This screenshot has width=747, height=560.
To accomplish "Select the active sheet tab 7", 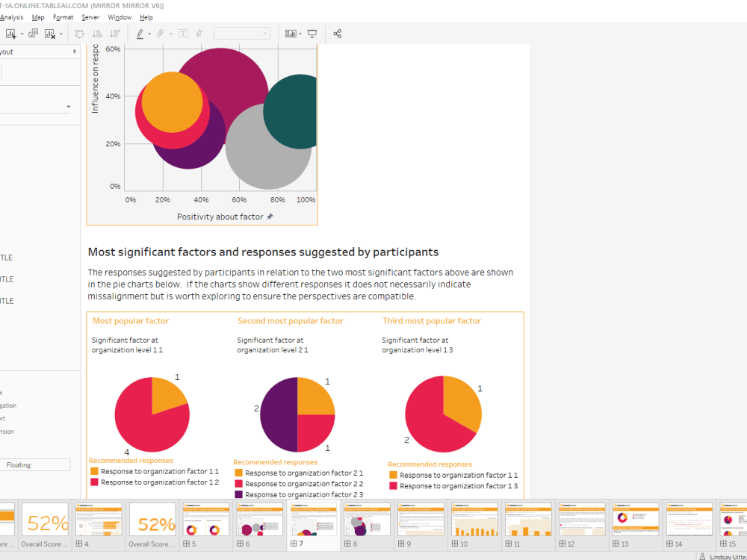I will pyautogui.click(x=314, y=526).
